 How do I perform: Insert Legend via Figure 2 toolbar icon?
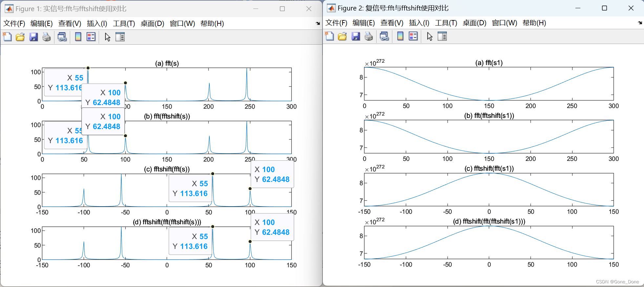point(413,36)
